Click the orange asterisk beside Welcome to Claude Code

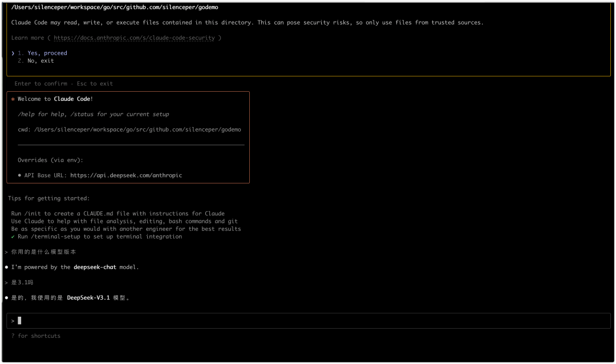pyautogui.click(x=13, y=99)
